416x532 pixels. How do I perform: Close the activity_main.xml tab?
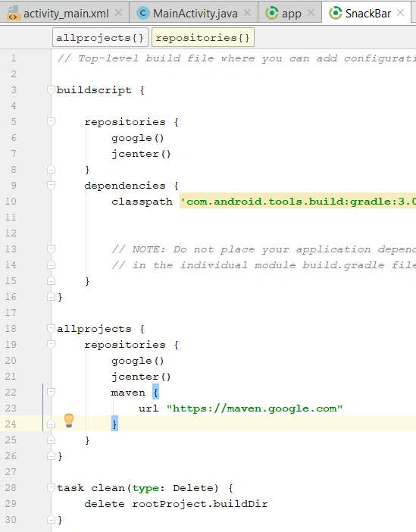pyautogui.click(x=118, y=13)
